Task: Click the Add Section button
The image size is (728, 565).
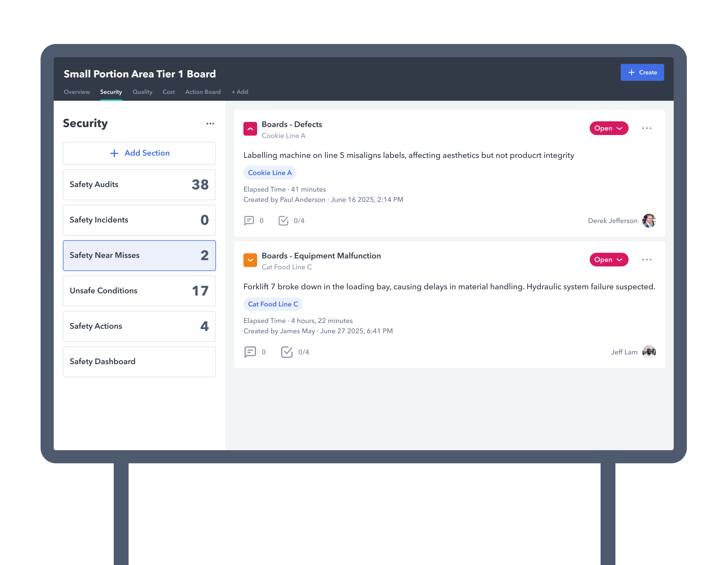Action: [139, 153]
